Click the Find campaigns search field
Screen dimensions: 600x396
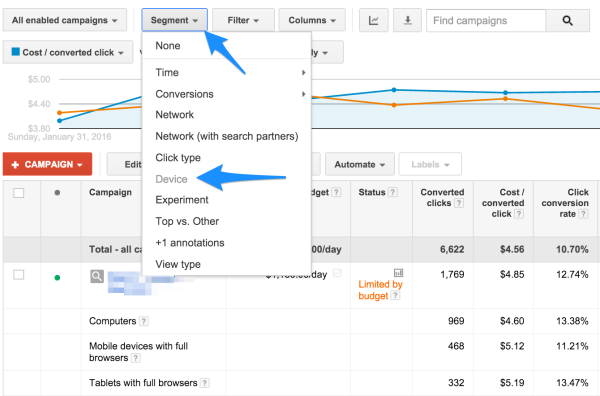click(486, 20)
